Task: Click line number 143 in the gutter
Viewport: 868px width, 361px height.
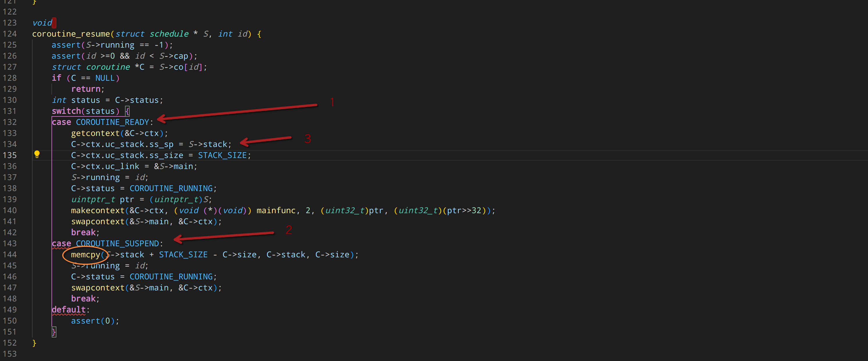Action: (x=10, y=243)
